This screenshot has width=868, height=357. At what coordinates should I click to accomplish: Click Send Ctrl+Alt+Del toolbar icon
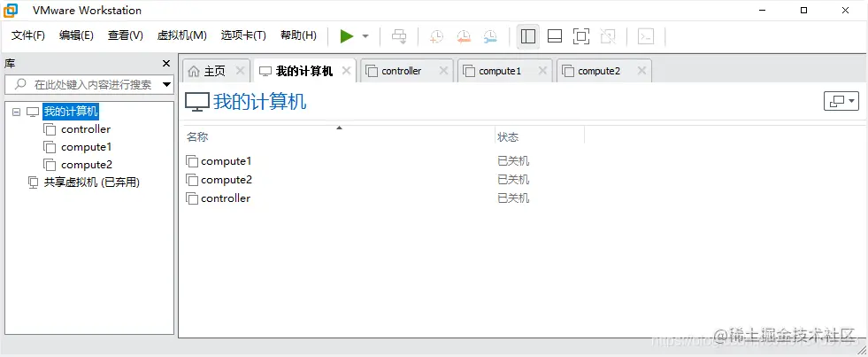click(399, 36)
